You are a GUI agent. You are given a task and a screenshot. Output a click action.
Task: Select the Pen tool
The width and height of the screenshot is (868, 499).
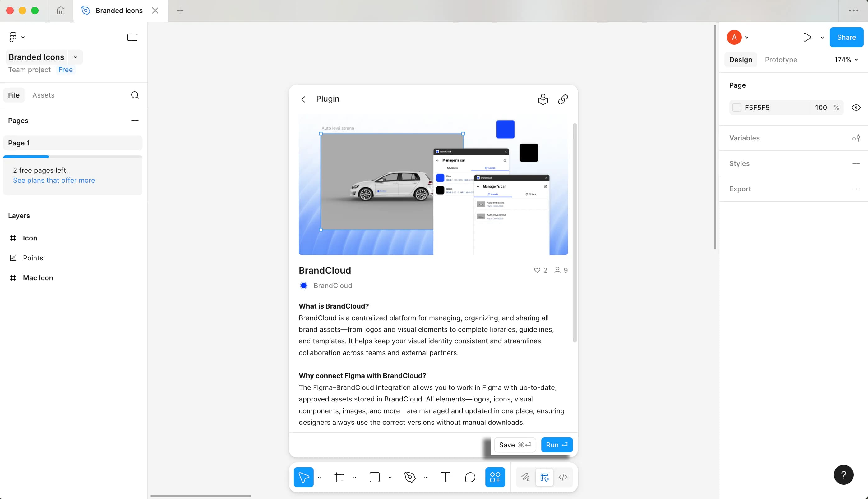click(x=410, y=477)
